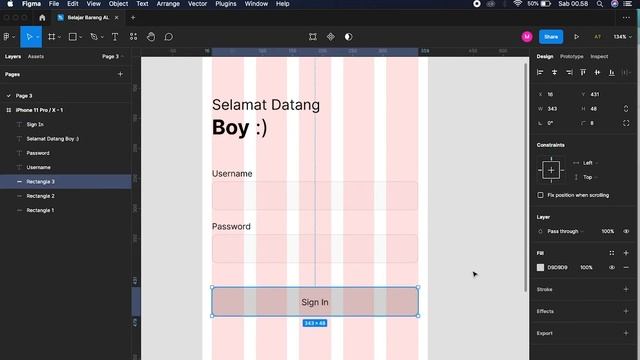The height and width of the screenshot is (360, 640).
Task: Open horizontal constraint Left dropdown
Action: click(591, 163)
